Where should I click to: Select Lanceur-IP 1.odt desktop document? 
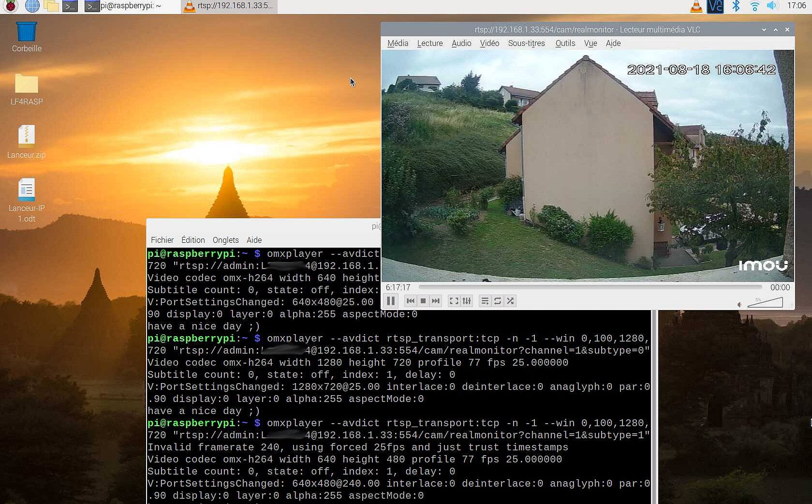27,200
